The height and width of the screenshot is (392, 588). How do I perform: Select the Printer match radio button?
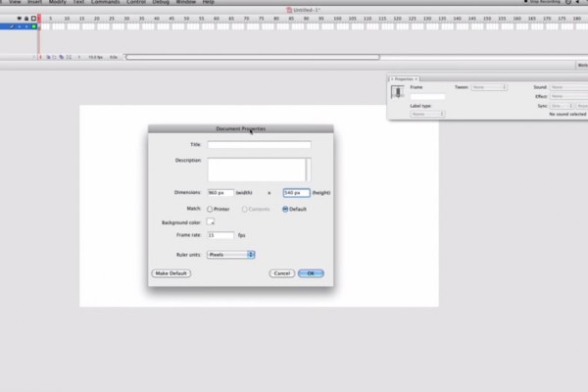210,209
